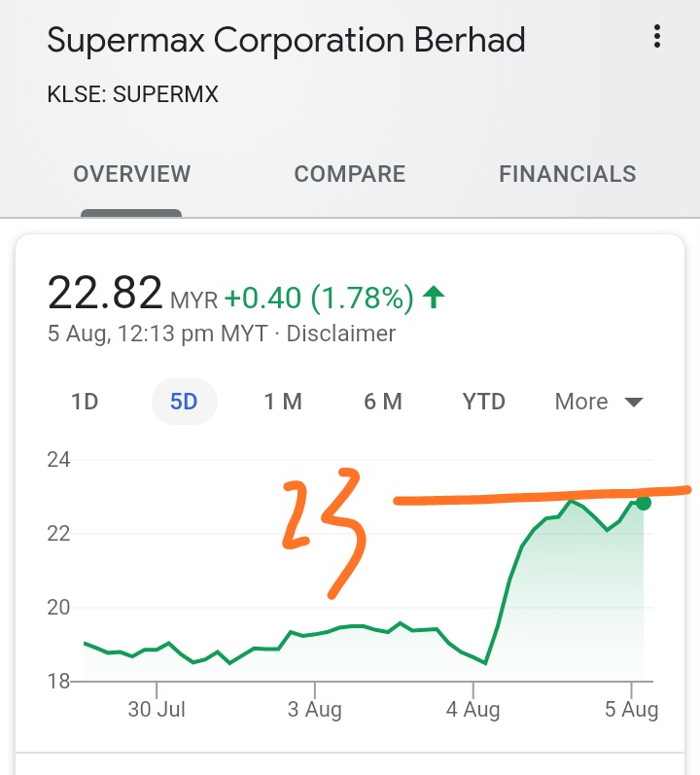Select the 1D time range
This screenshot has width=700, height=775.
click(x=85, y=402)
